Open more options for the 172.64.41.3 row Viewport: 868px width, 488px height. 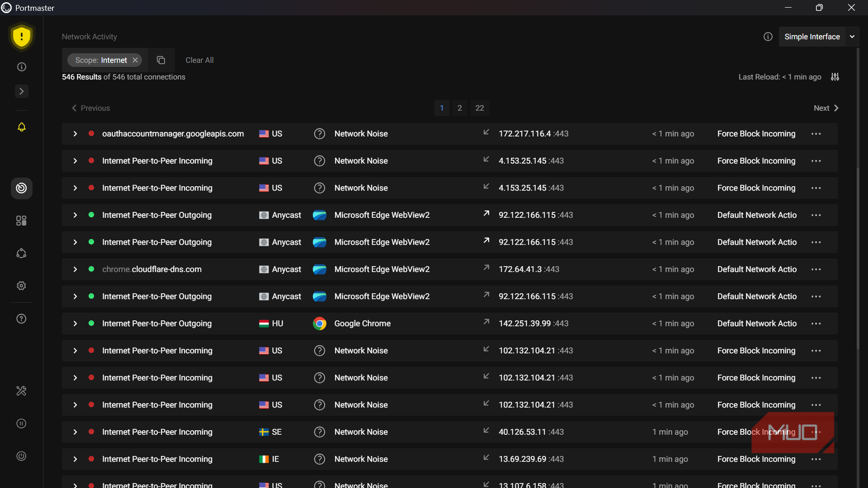(816, 269)
